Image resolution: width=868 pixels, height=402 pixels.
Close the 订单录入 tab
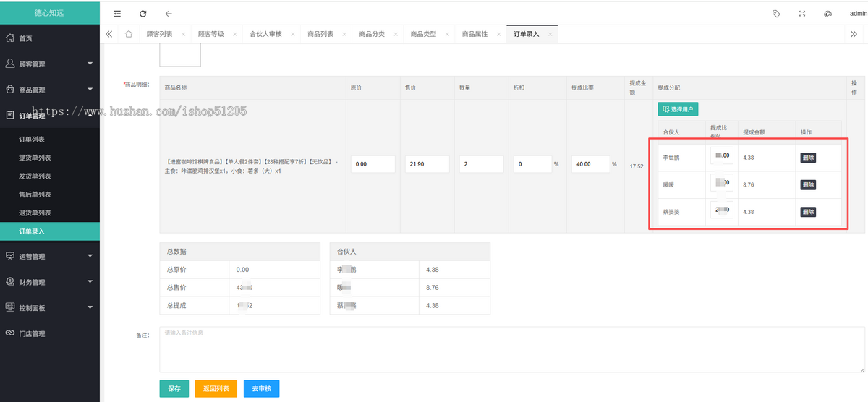coord(550,34)
